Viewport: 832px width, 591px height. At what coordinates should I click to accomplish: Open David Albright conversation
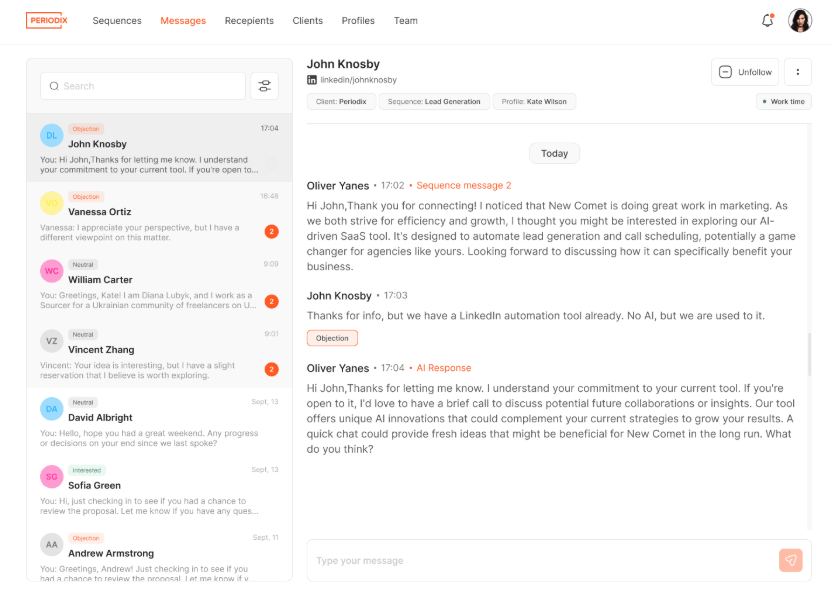(159, 422)
